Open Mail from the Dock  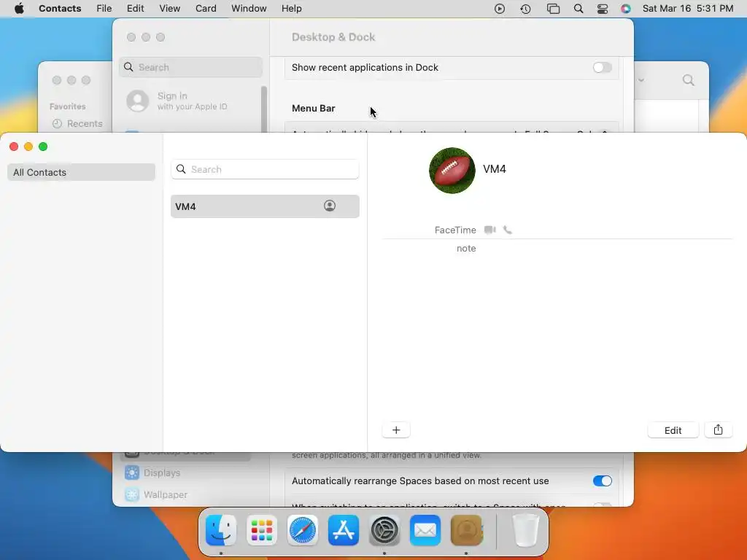(x=425, y=530)
